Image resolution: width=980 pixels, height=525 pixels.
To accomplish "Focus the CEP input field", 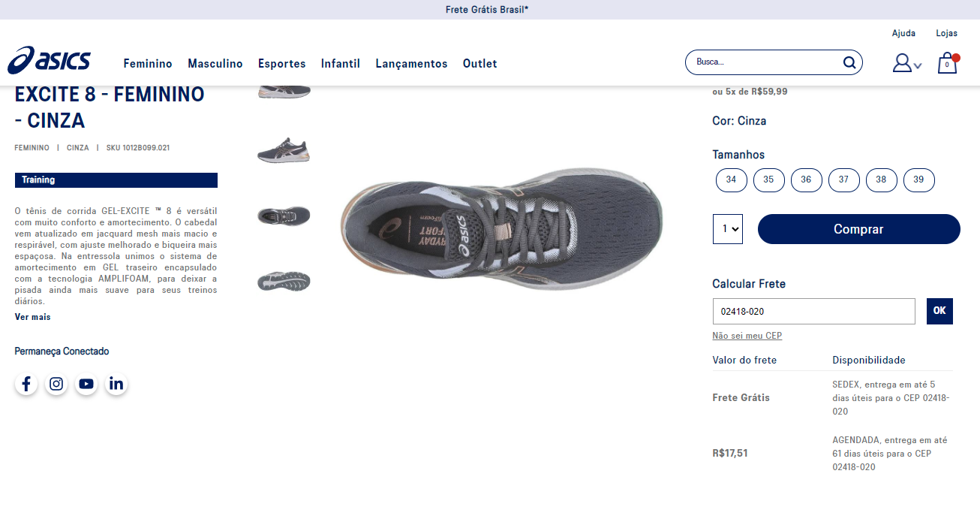I will click(813, 311).
